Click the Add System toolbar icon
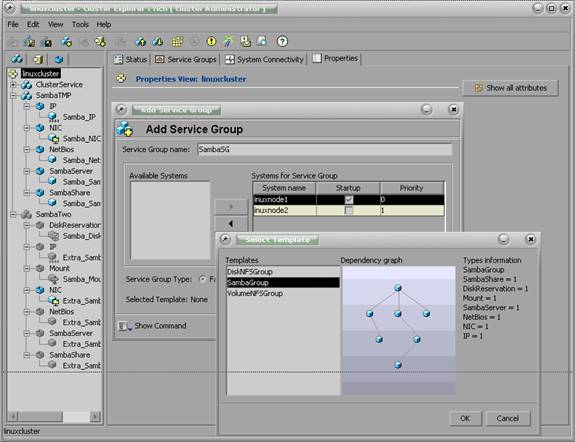The width and height of the screenshot is (575, 442). (100, 42)
